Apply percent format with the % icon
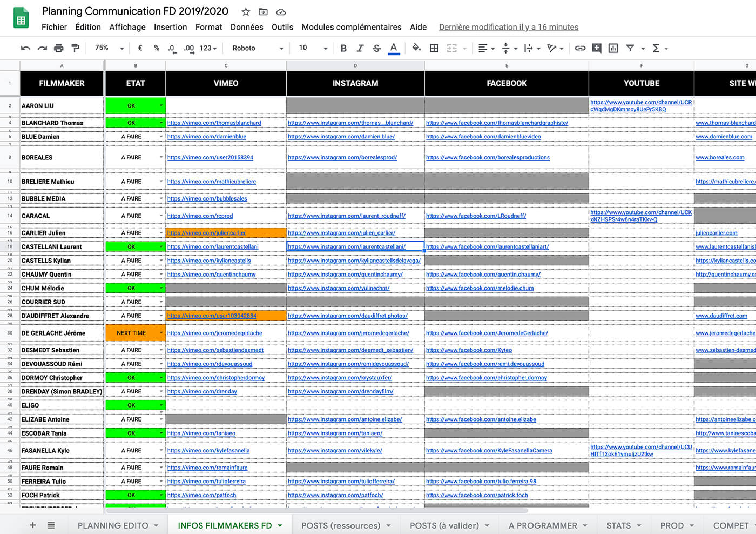The height and width of the screenshot is (534, 756). (157, 48)
